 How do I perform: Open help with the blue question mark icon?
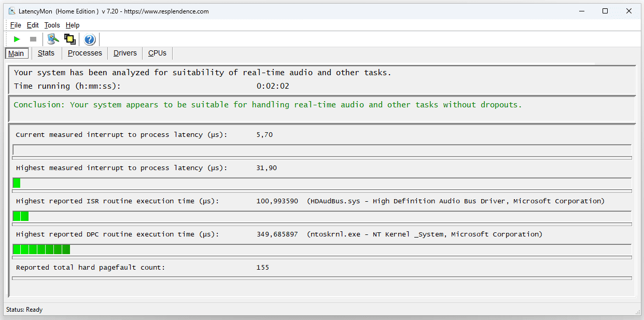(x=90, y=39)
